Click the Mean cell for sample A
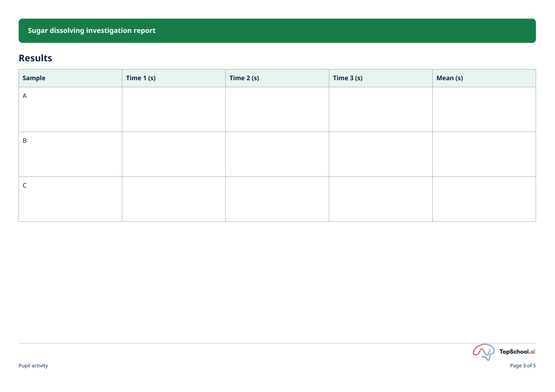 (484, 109)
